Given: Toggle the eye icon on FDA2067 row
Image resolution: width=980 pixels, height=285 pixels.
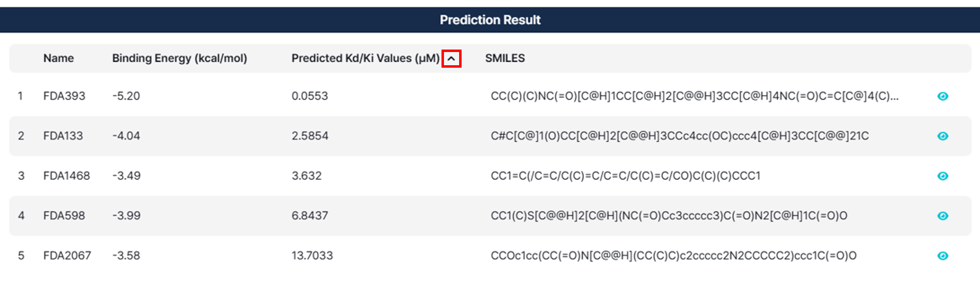Looking at the screenshot, I should pos(942,256).
